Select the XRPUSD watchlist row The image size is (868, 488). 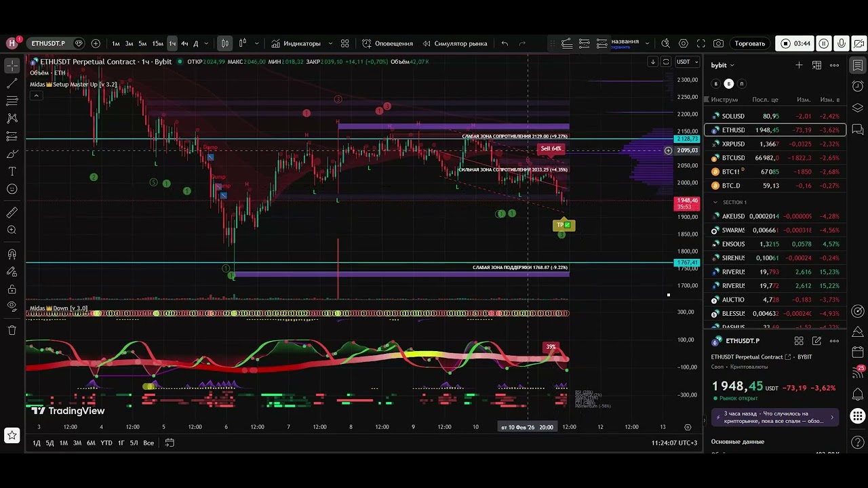[775, 144]
